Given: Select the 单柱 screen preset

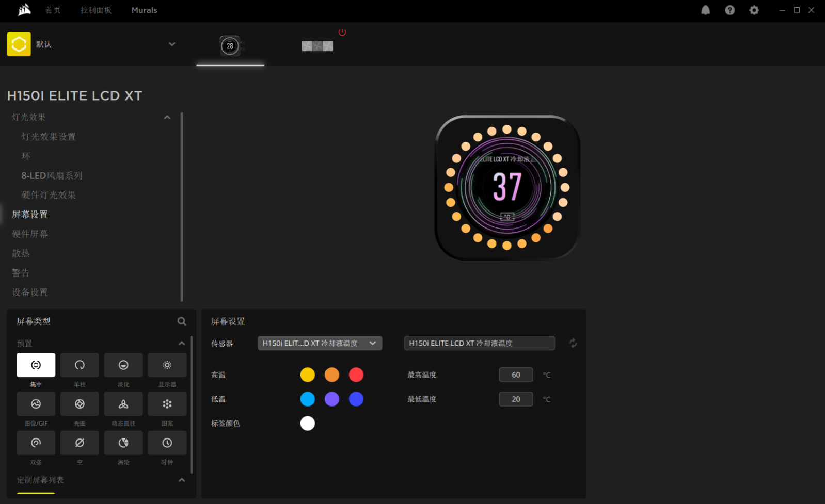Looking at the screenshot, I should pos(80,365).
